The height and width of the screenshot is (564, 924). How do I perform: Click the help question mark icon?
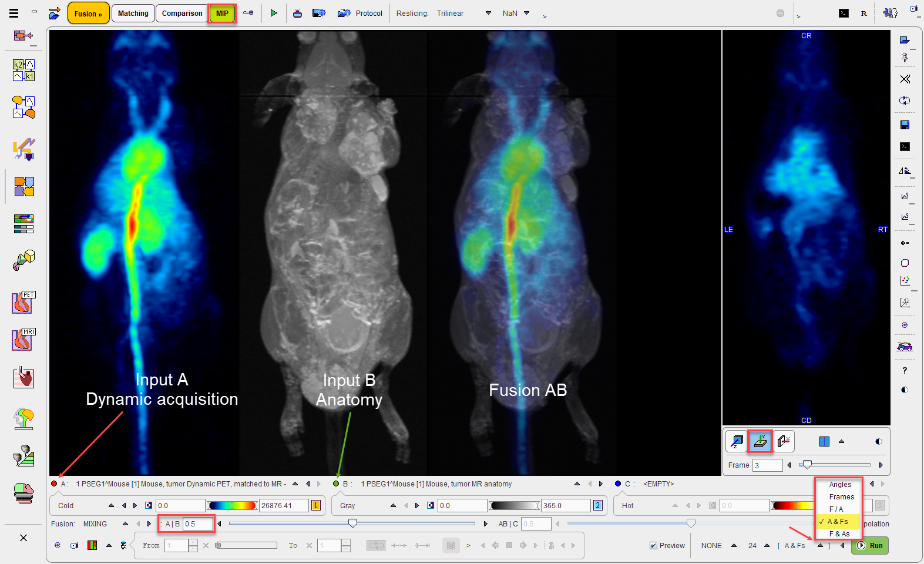(x=905, y=370)
